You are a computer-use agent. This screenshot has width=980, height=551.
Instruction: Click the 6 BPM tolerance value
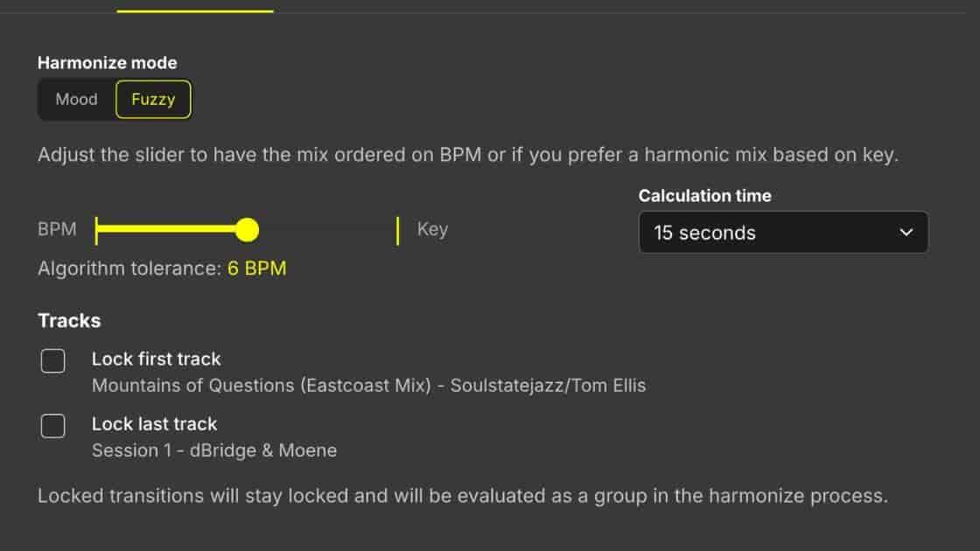[256, 269]
